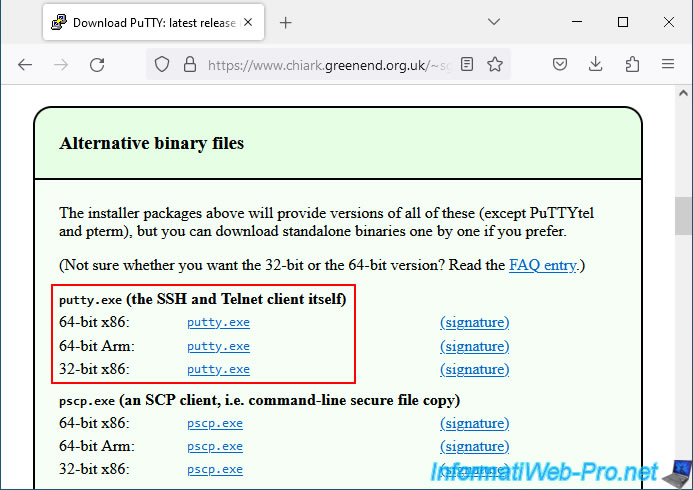The height and width of the screenshot is (490, 693).
Task: Open the FAQ entry link
Action: pos(543,265)
